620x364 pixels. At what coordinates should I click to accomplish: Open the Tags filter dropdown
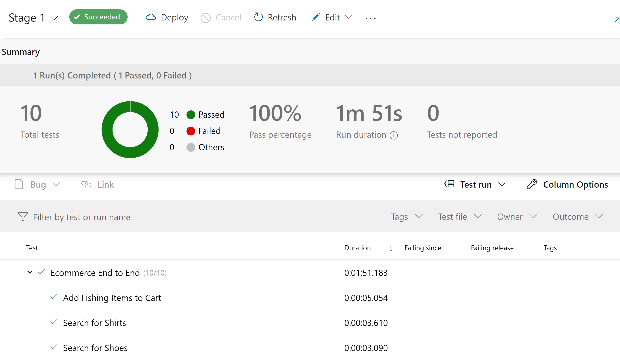click(407, 217)
